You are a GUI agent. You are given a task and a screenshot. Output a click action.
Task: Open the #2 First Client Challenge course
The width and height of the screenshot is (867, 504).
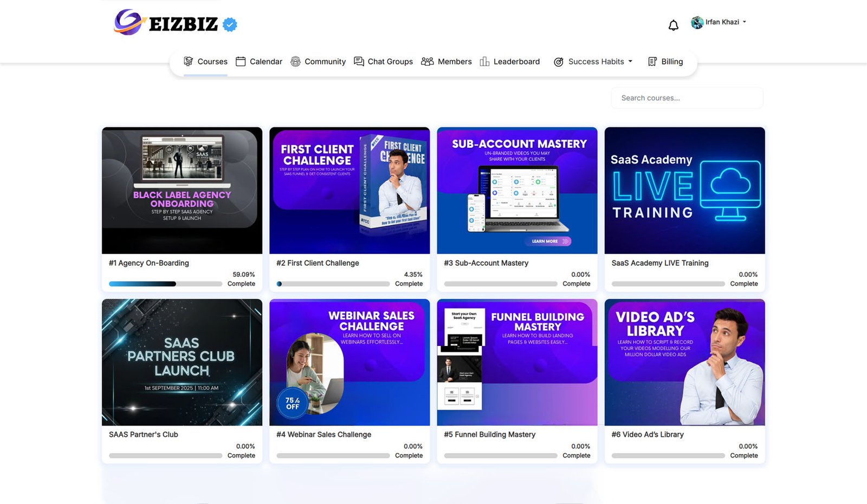[349, 191]
